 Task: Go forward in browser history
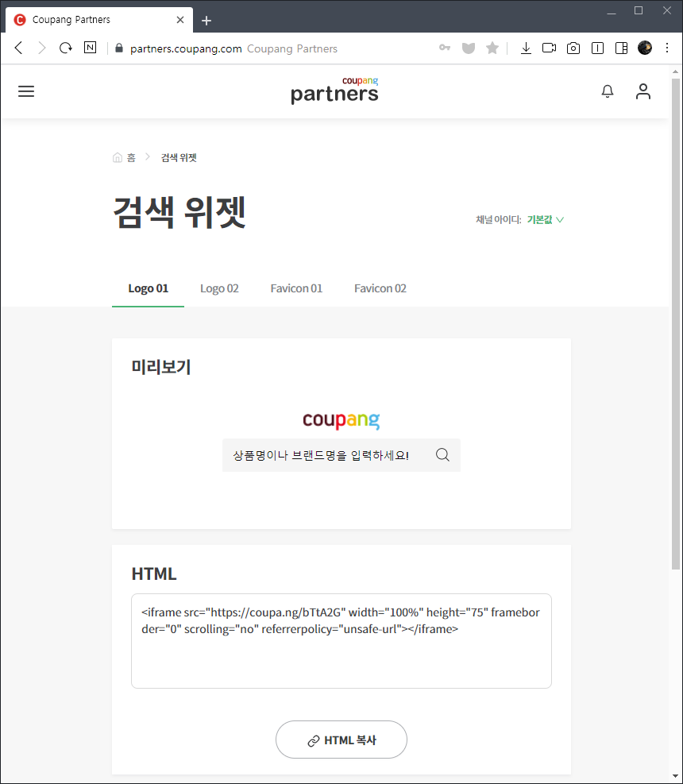click(42, 48)
